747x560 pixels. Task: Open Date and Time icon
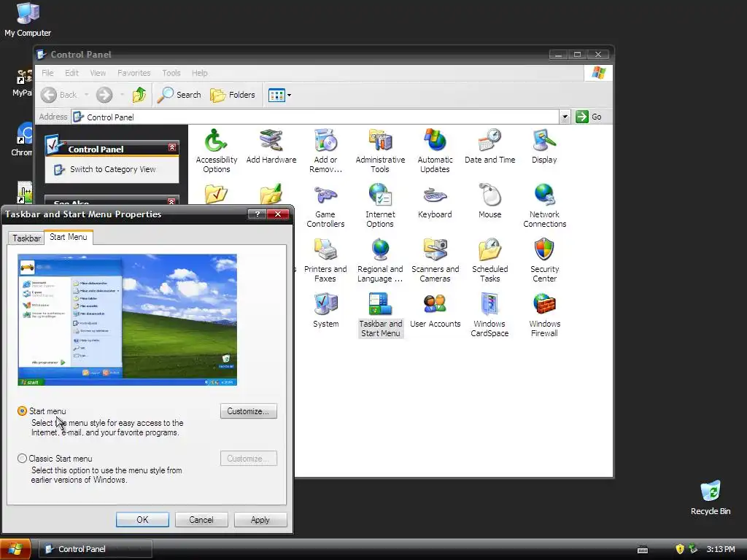pyautogui.click(x=489, y=146)
